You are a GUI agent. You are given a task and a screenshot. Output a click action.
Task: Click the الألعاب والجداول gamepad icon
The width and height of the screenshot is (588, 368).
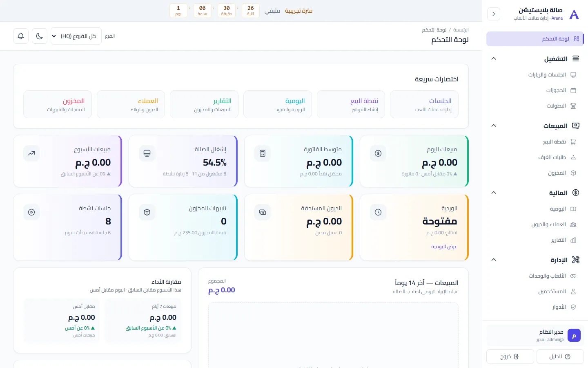(573, 276)
